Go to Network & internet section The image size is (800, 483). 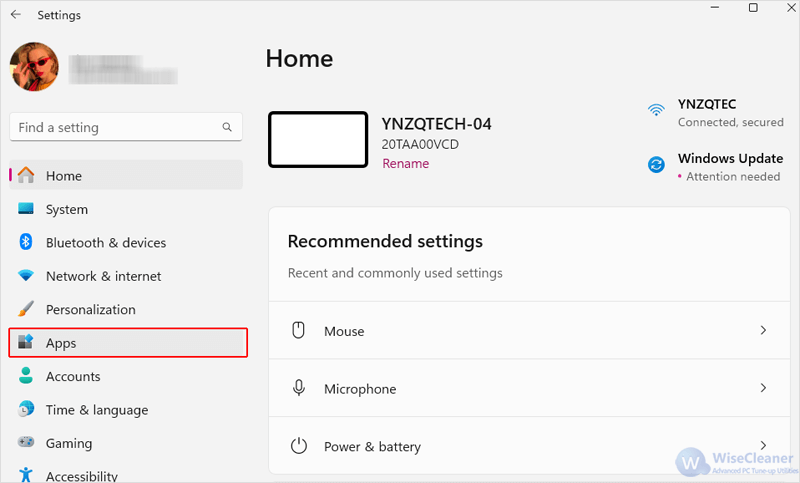click(126, 276)
